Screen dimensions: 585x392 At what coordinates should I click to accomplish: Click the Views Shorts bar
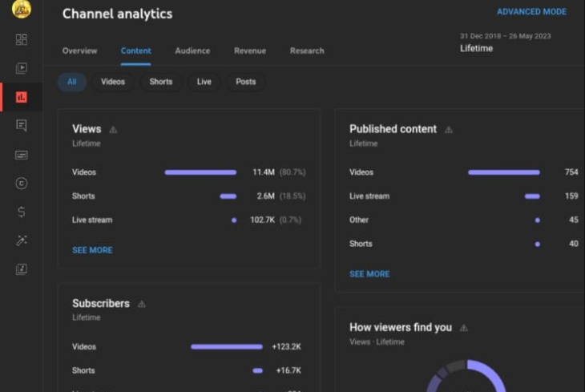point(228,196)
